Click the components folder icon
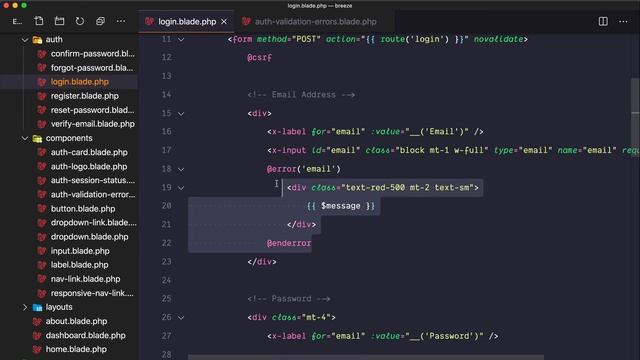The image size is (640, 360). click(37, 138)
